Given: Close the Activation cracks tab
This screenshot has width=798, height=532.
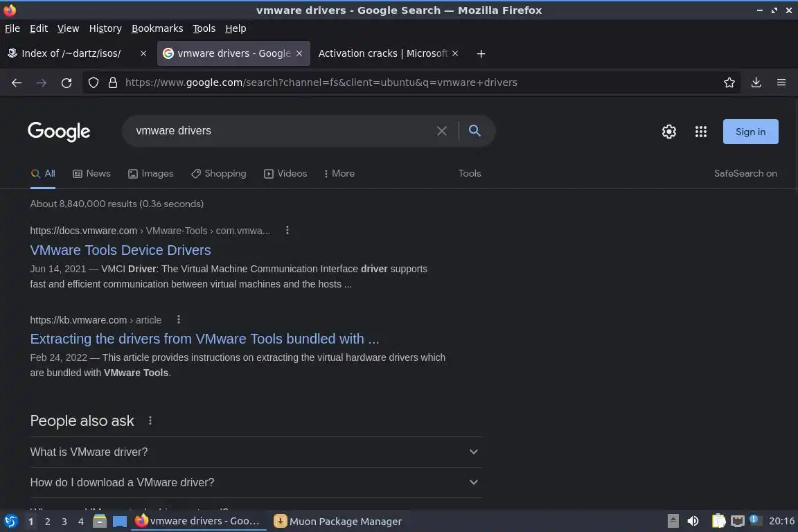Looking at the screenshot, I should point(455,53).
